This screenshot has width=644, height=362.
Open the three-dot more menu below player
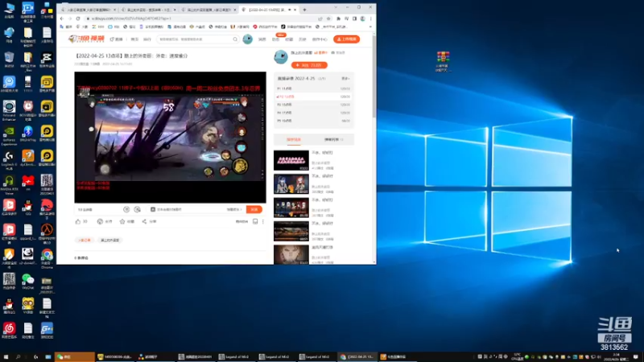(x=263, y=222)
